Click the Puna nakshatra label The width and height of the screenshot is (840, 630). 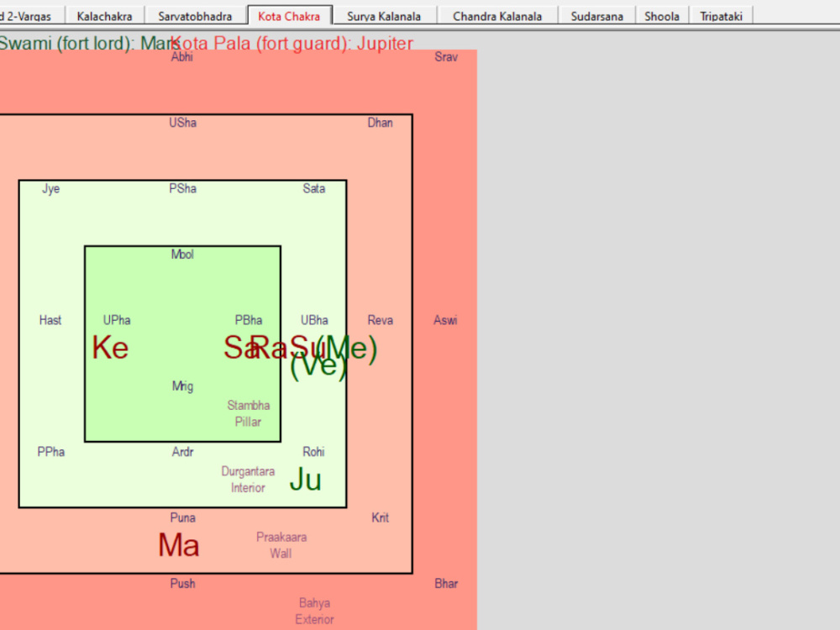tap(182, 518)
